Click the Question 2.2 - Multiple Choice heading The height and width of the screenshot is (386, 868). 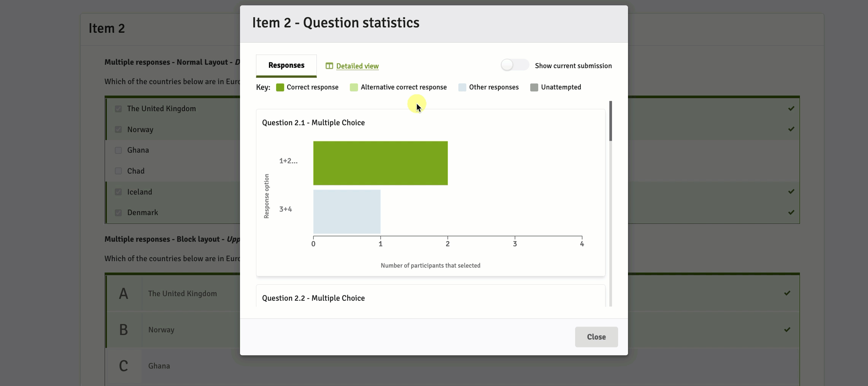[313, 298]
